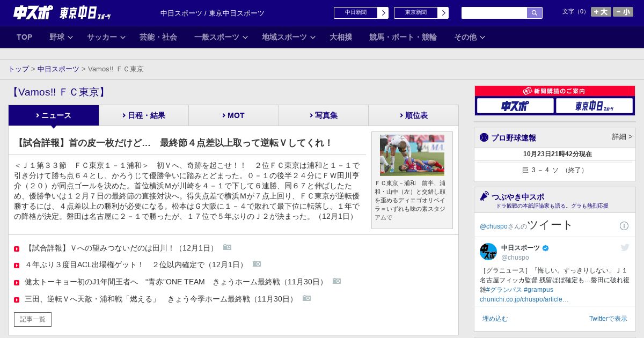Expand the サッカー navigation menu

coord(106,37)
